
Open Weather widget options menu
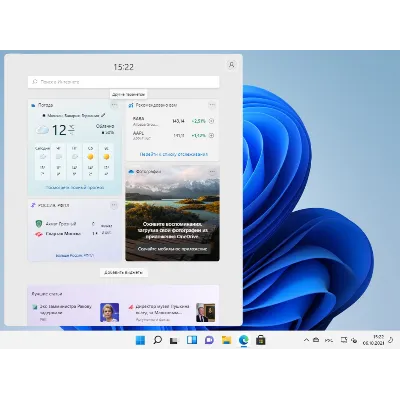click(x=114, y=105)
